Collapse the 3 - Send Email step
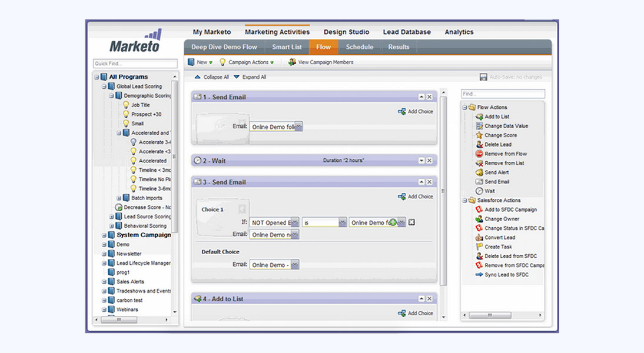Viewport: 644px width, 353px height. (421, 182)
